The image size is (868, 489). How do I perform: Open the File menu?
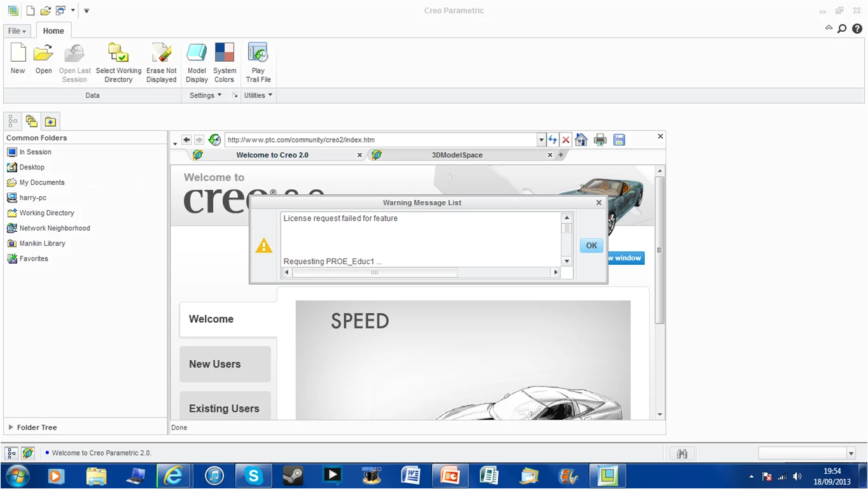point(17,31)
